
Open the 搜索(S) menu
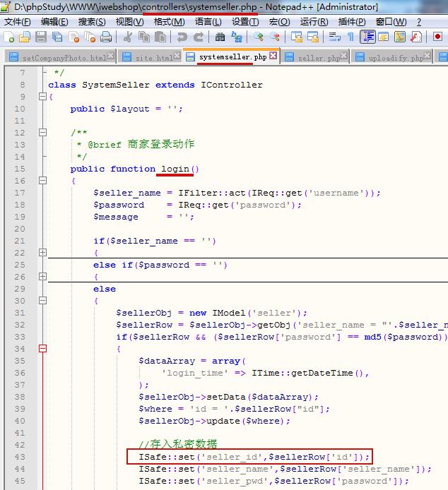tap(92, 22)
